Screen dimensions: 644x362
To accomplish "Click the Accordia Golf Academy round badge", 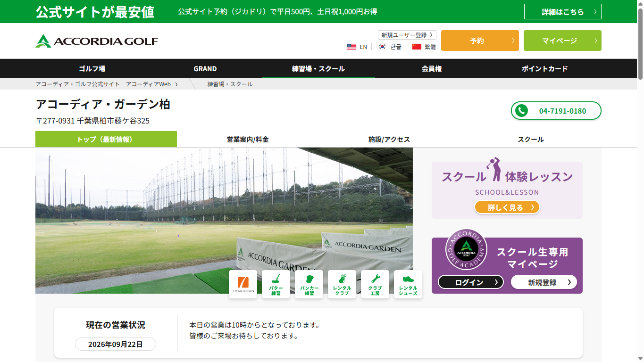I will tap(466, 249).
